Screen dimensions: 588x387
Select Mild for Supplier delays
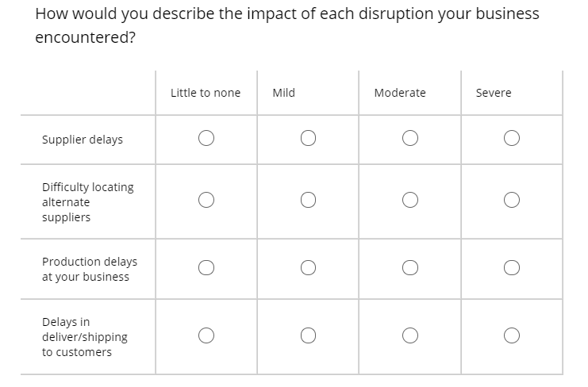(x=308, y=138)
